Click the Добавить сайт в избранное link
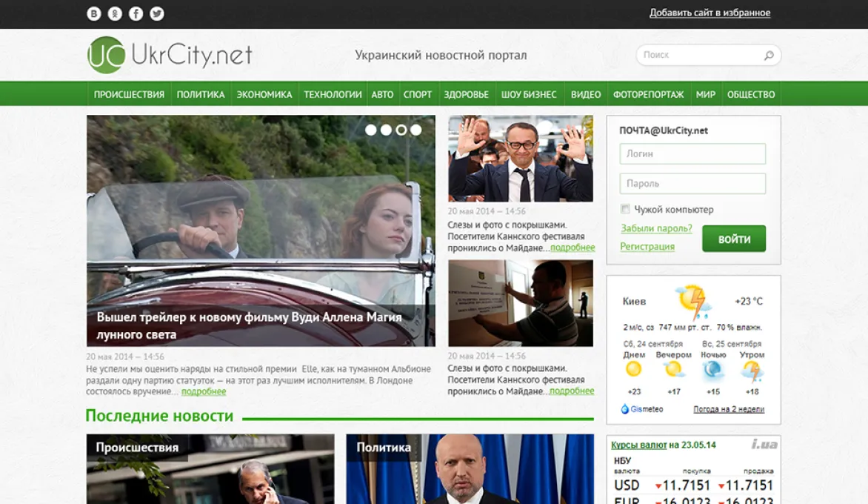This screenshot has height=504, width=868. (710, 13)
